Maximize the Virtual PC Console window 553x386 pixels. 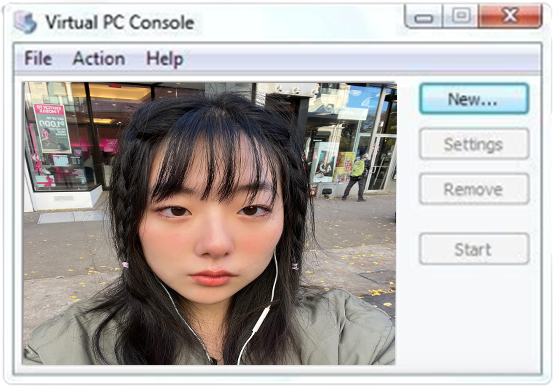click(460, 16)
